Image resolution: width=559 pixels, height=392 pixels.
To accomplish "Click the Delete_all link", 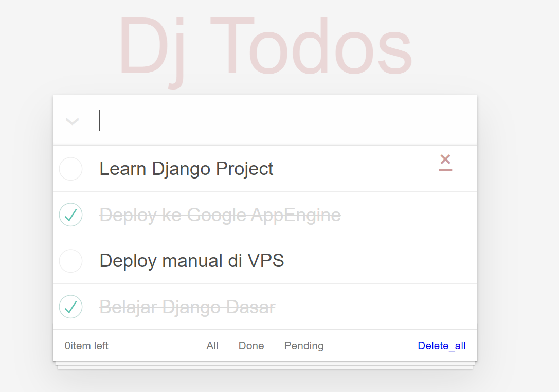I will pos(441,345).
